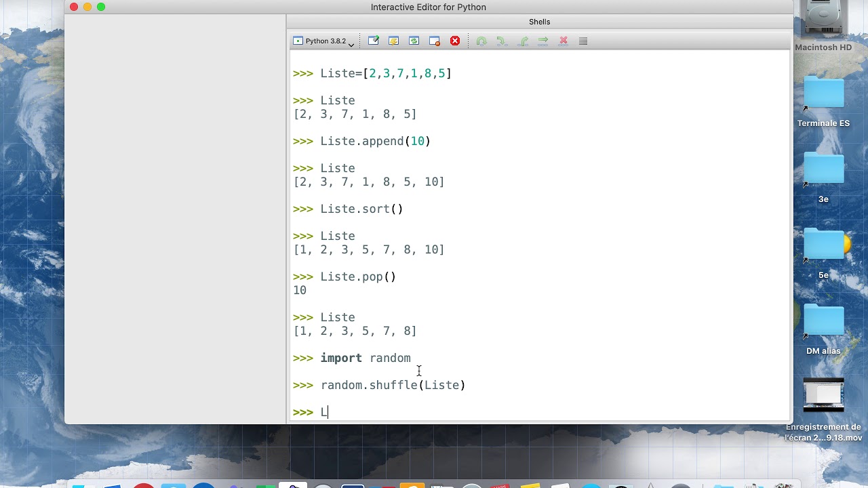
Task: Click the clear screen icon in shell toolbar
Action: (x=374, y=41)
